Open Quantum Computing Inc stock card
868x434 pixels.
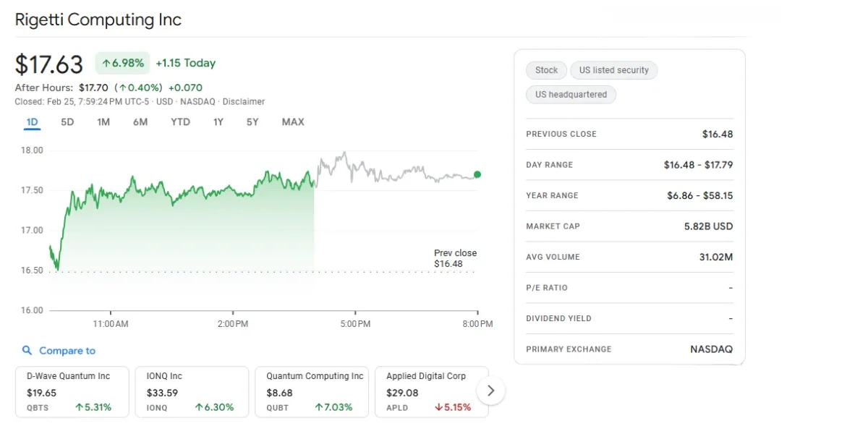pyautogui.click(x=312, y=391)
